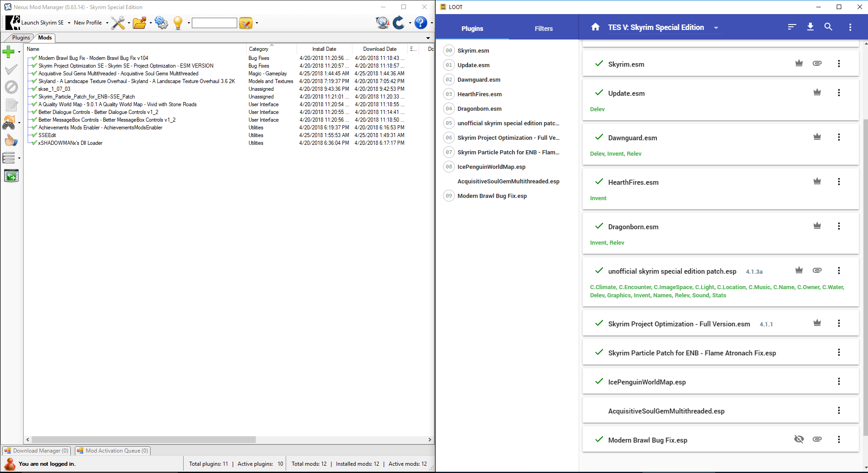Viewport: 868px width, 473px height.
Task: Expand the dropdown arrow beside the tools icon
Action: (x=129, y=23)
